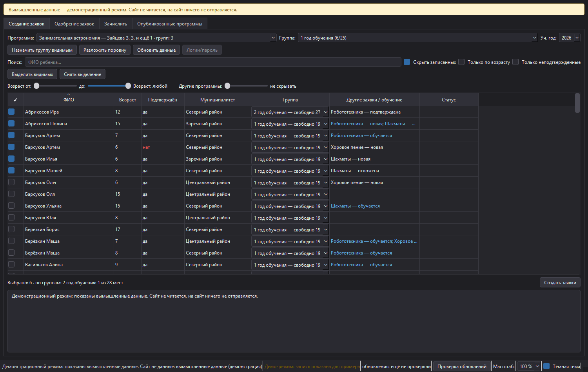Click the Возраст column header

127,100
